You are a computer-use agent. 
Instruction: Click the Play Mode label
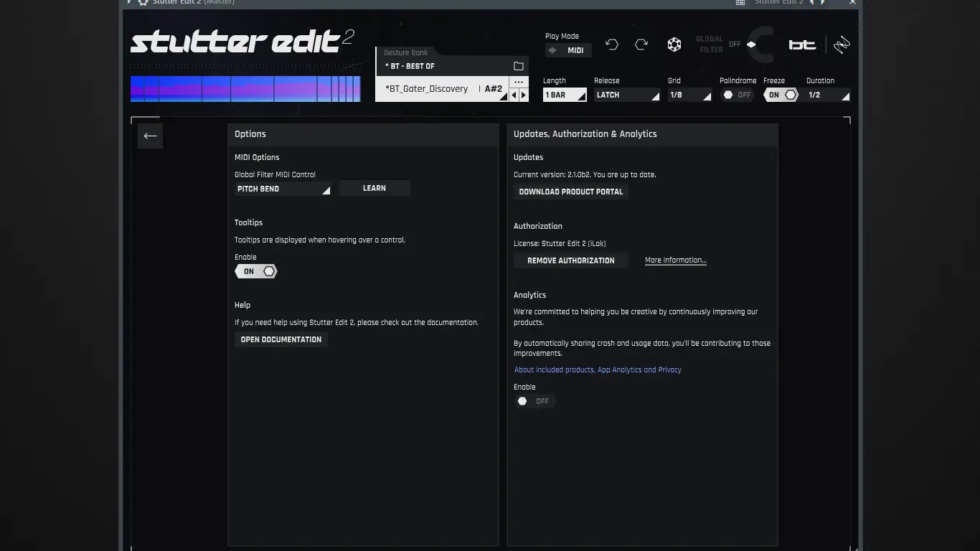click(562, 36)
